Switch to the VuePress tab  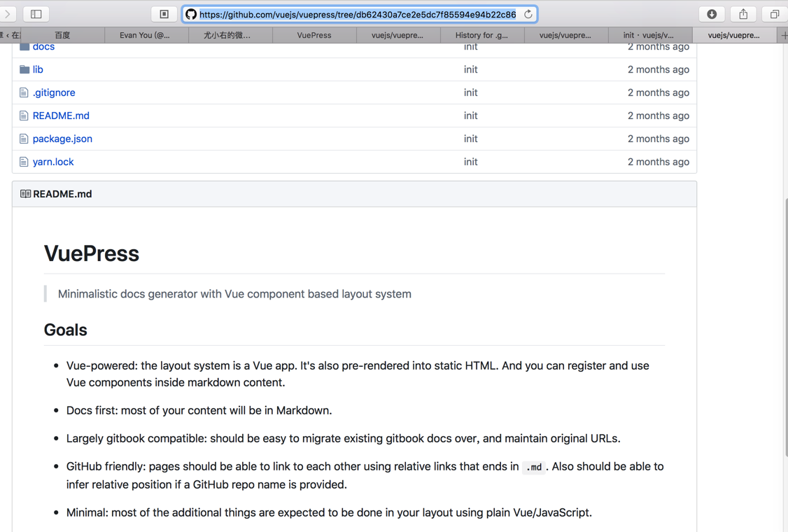pos(314,35)
